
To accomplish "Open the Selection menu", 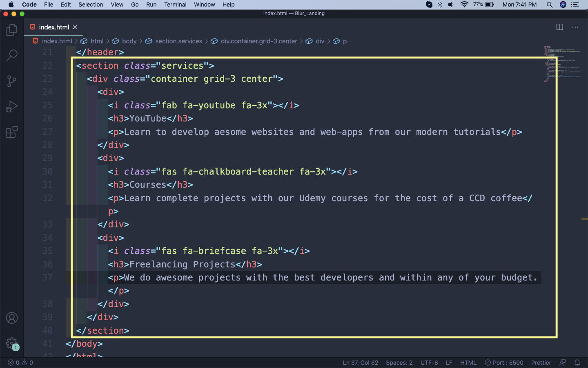I will (x=91, y=4).
